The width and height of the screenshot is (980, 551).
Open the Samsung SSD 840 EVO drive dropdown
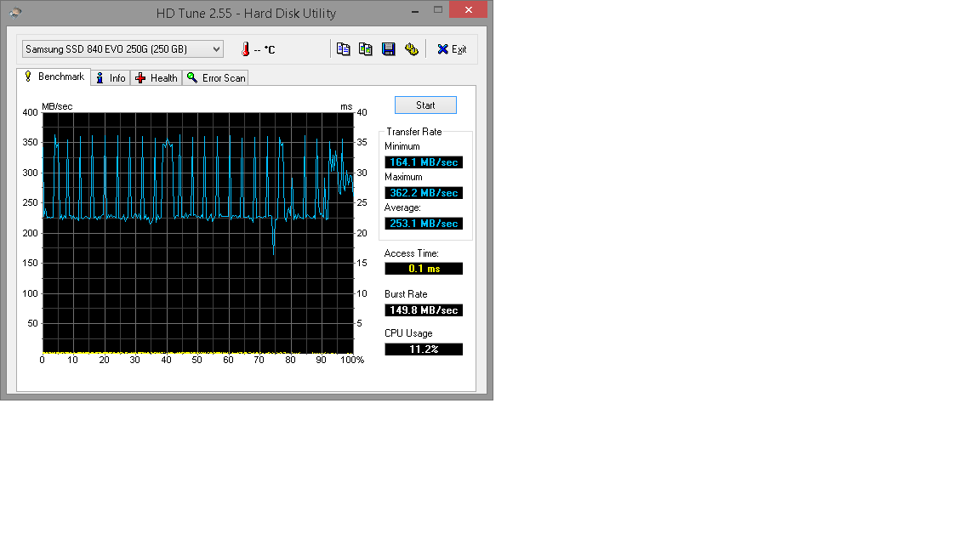122,48
